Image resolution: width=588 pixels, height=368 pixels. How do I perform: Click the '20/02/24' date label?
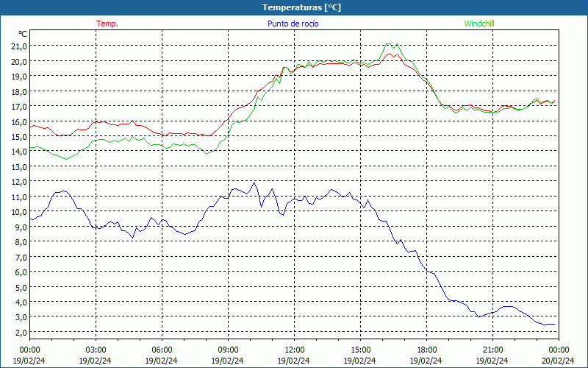[x=559, y=361]
